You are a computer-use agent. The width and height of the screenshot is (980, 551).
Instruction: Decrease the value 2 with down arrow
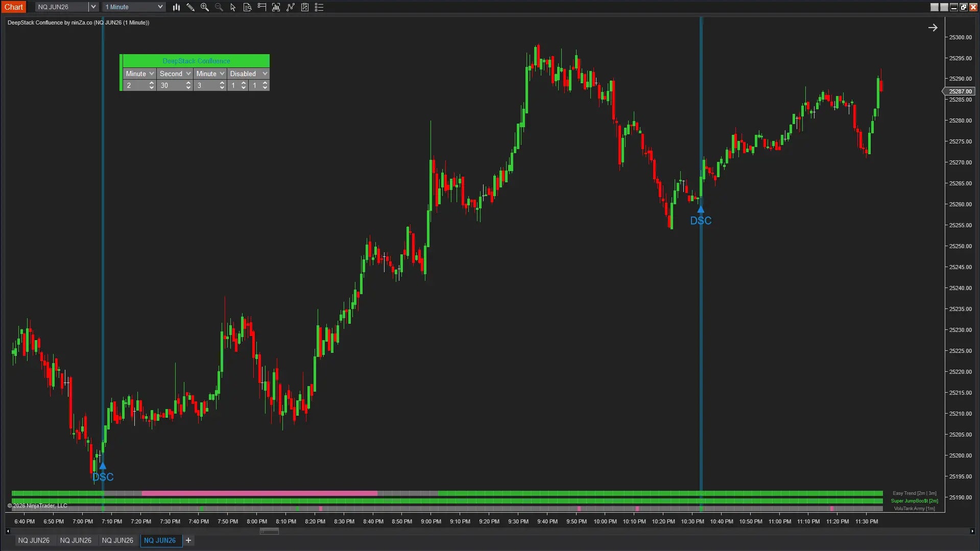[x=152, y=88]
